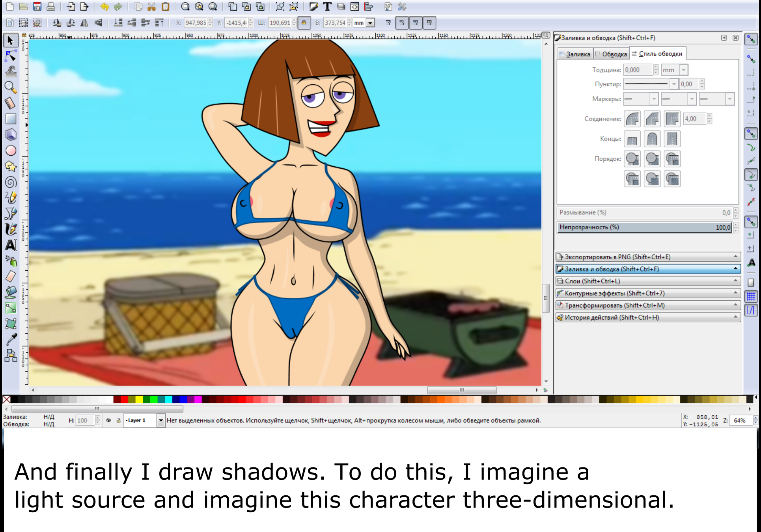Open the start markers dropdown
The height and width of the screenshot is (532, 761).
tap(654, 99)
